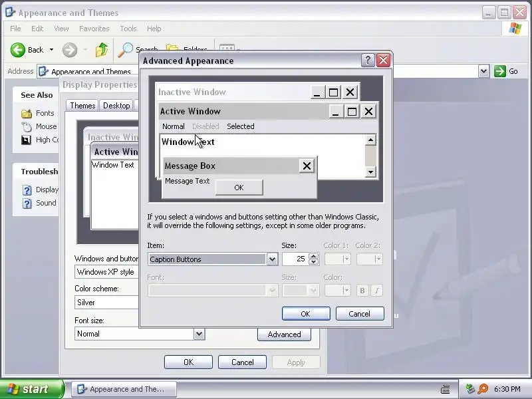The height and width of the screenshot is (399, 532).
Task: Click the Up folder toolbar icon
Action: (102, 50)
